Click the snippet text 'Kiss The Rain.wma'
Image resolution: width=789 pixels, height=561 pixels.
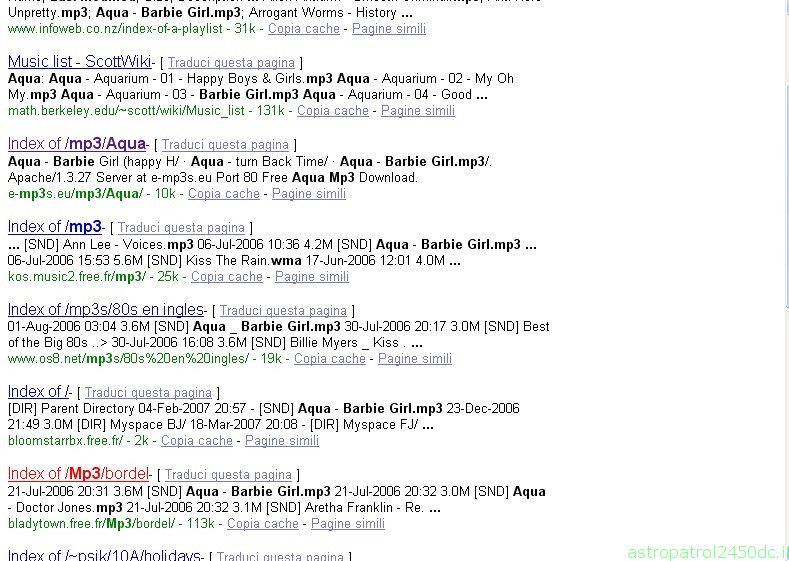click(244, 261)
